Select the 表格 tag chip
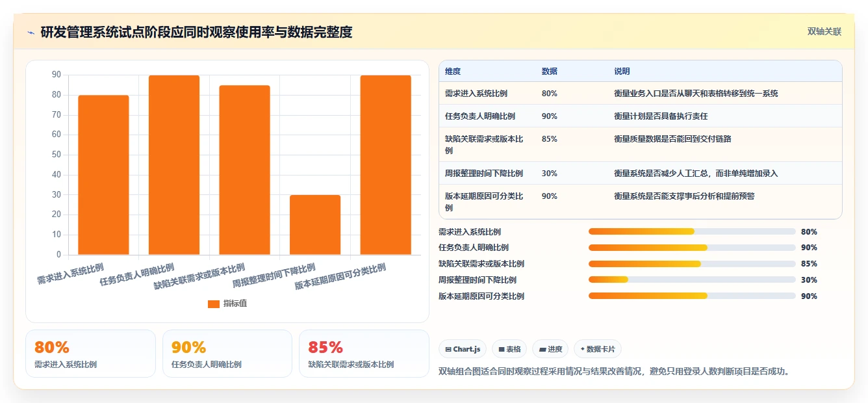This screenshot has width=868, height=403. (x=509, y=349)
